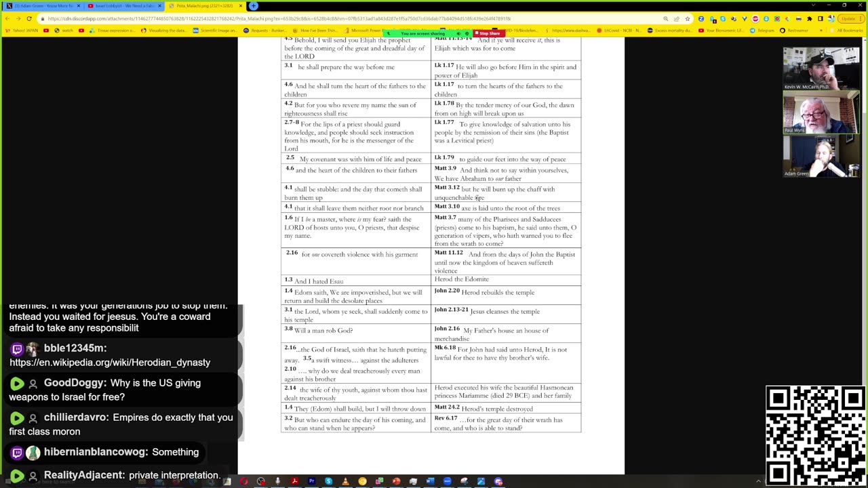
Task: Click Stop Share in Zoom sharing bar
Action: tap(488, 33)
